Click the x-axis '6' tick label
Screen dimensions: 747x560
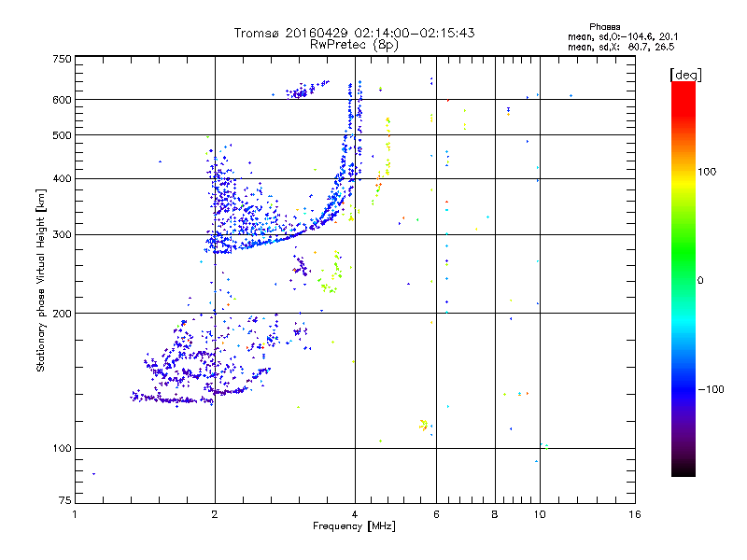[x=436, y=514]
